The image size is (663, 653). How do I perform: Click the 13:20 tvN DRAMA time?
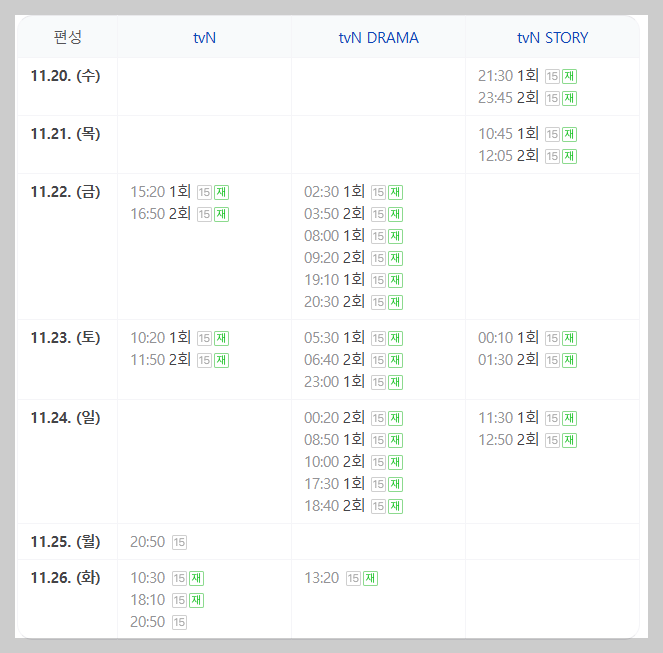pos(321,578)
